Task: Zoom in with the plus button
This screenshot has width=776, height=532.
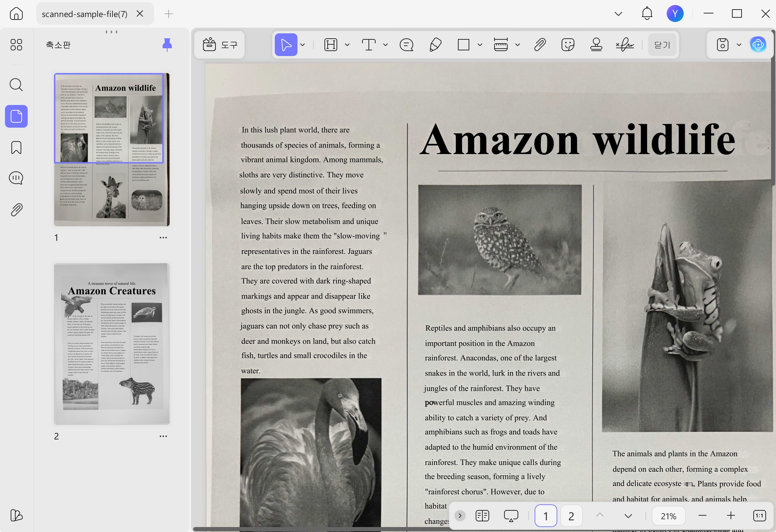Action: coord(731,516)
